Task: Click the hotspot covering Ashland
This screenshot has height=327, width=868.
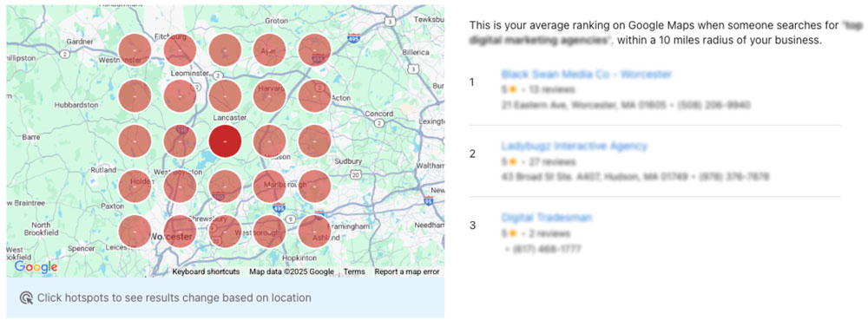Action: pos(314,232)
